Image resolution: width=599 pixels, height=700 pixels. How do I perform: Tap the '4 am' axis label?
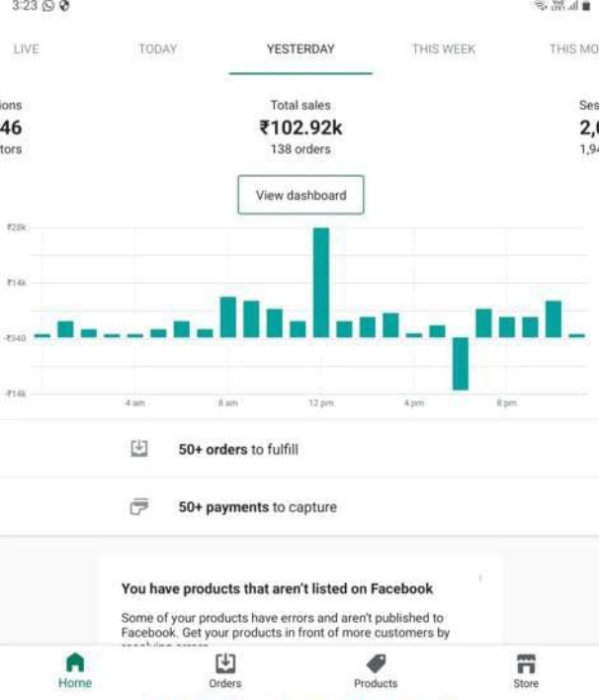(134, 403)
